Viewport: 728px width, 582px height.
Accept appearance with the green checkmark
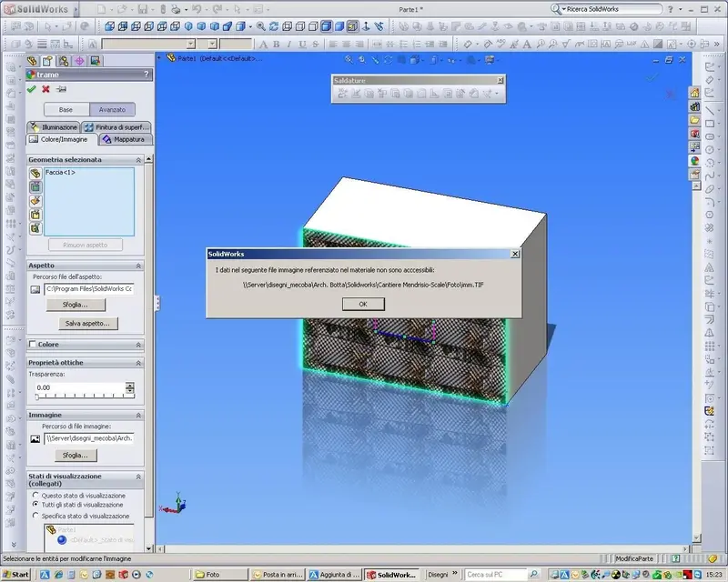click(32, 89)
